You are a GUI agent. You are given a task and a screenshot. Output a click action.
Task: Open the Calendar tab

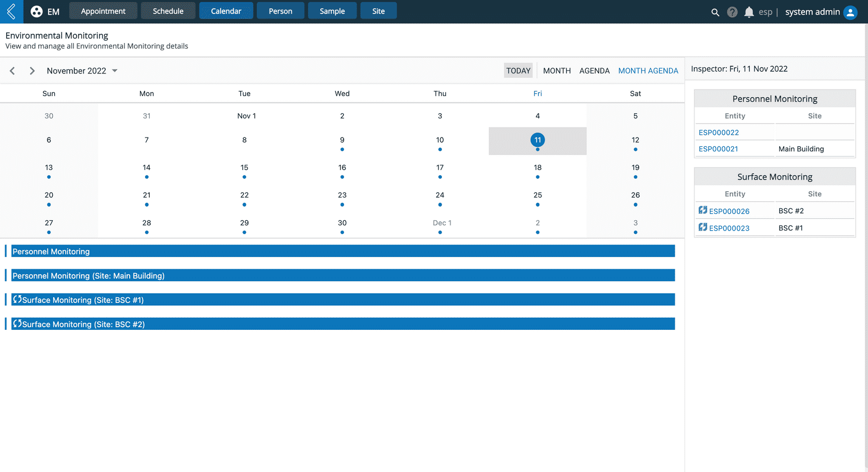(x=226, y=11)
